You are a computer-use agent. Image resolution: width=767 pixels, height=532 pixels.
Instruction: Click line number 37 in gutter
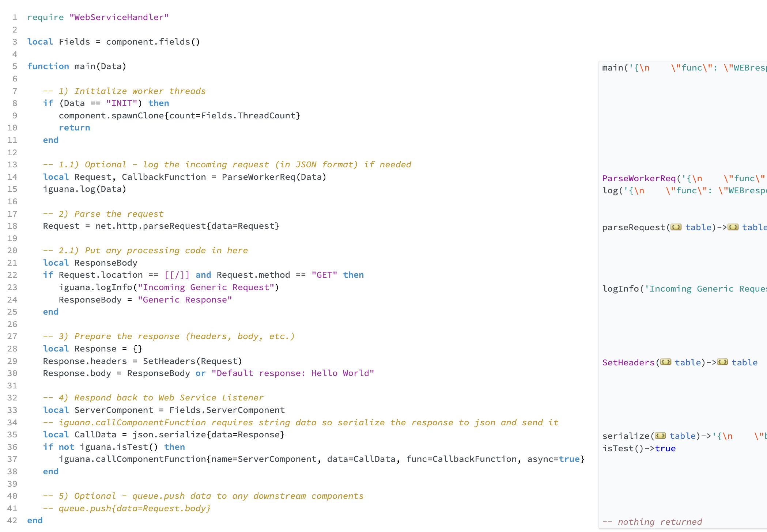12,459
